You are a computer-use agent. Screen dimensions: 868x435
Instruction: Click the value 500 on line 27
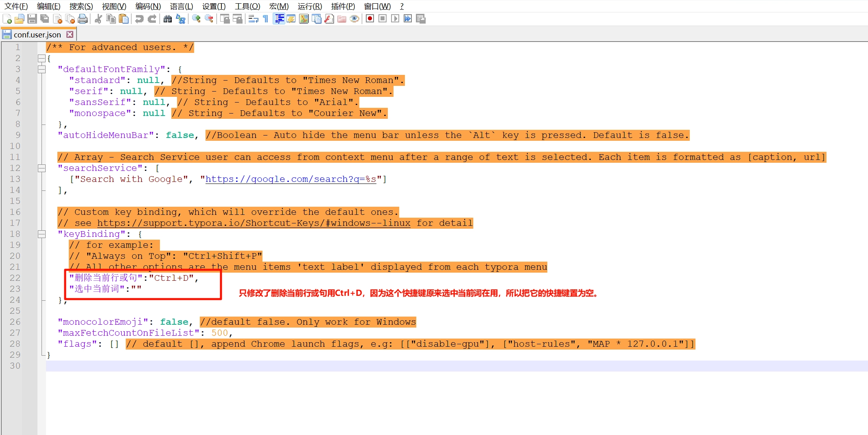(x=220, y=333)
